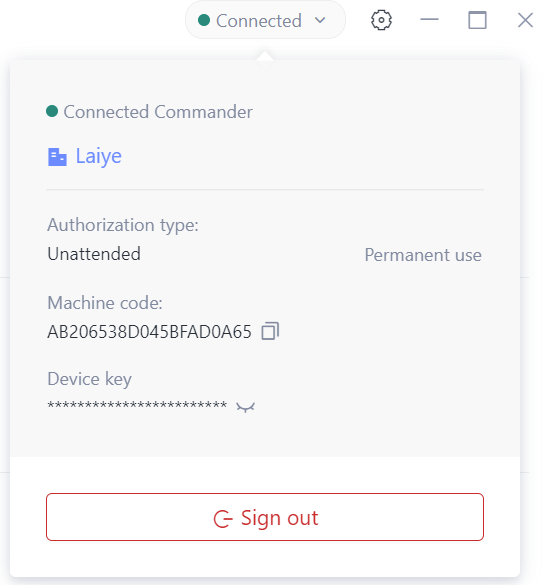Click the green Connected Commander indicator

click(52, 111)
